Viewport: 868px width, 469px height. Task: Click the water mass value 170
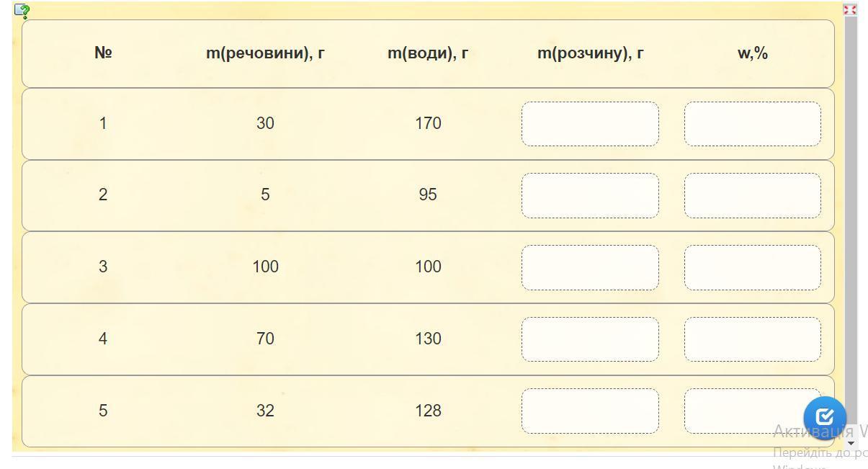point(428,123)
